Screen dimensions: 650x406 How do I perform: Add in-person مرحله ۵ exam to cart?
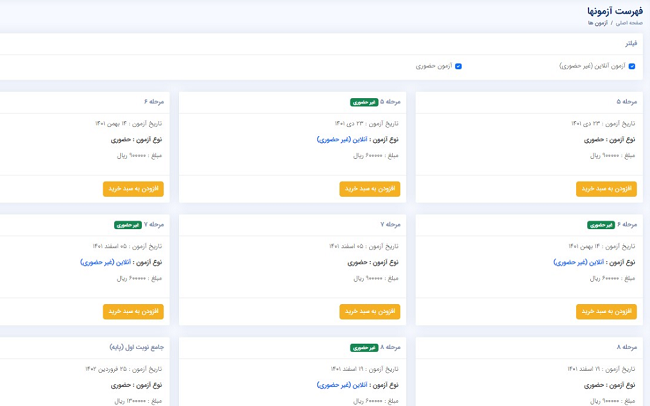point(606,189)
